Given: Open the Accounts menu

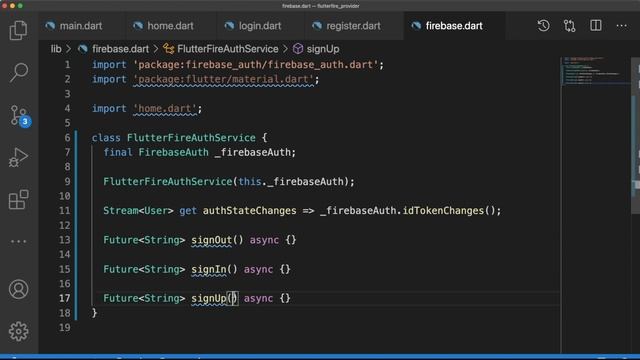Looking at the screenshot, I should tap(18, 289).
